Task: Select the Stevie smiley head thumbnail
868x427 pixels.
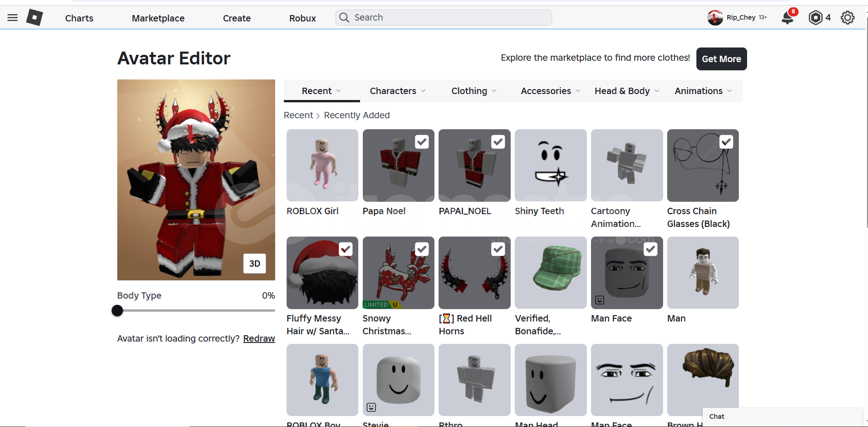Action: coord(398,380)
